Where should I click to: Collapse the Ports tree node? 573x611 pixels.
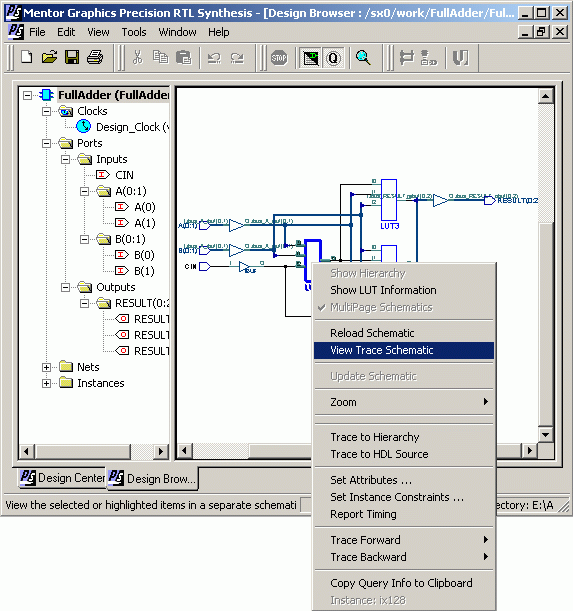pos(46,143)
